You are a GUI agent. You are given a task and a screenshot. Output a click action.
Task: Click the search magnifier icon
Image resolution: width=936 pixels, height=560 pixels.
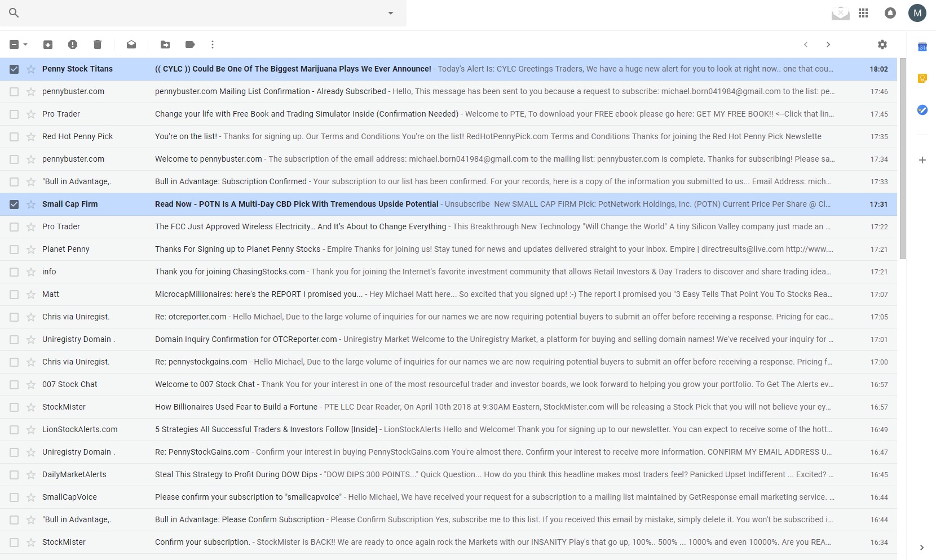(x=14, y=12)
